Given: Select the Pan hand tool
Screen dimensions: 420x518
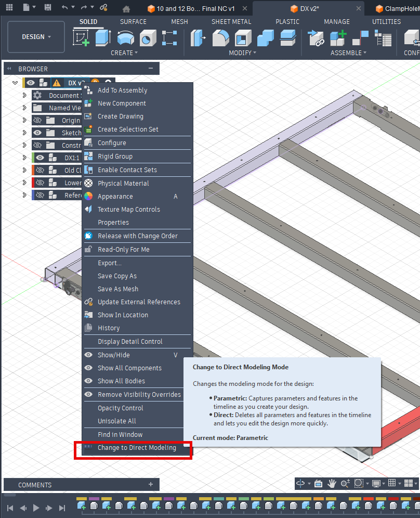Looking at the screenshot, I should click(x=332, y=484).
